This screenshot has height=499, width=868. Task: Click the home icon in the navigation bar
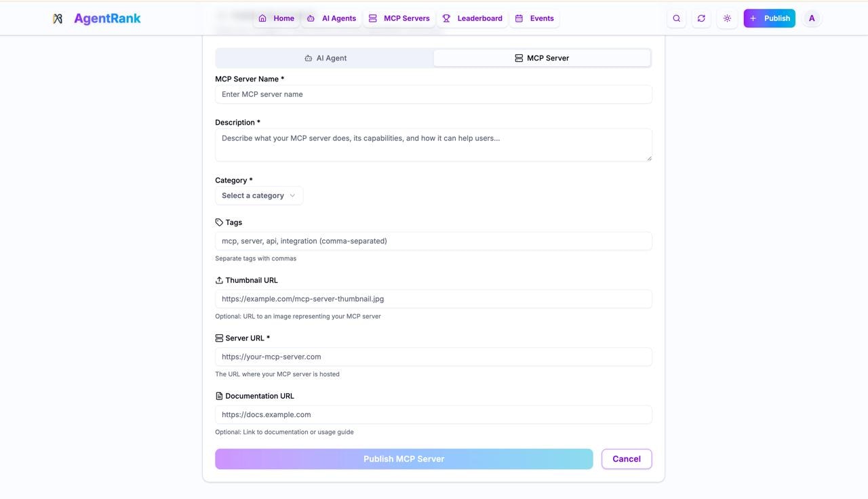click(x=262, y=18)
